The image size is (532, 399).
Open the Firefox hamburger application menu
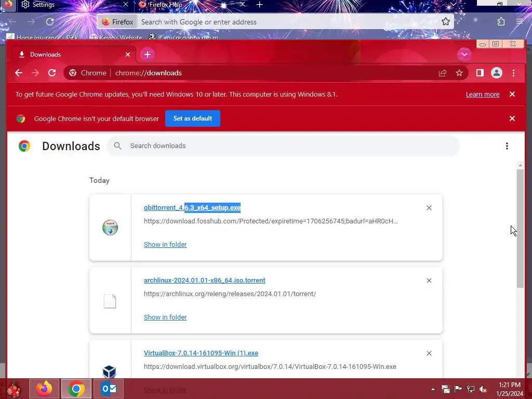click(x=520, y=22)
